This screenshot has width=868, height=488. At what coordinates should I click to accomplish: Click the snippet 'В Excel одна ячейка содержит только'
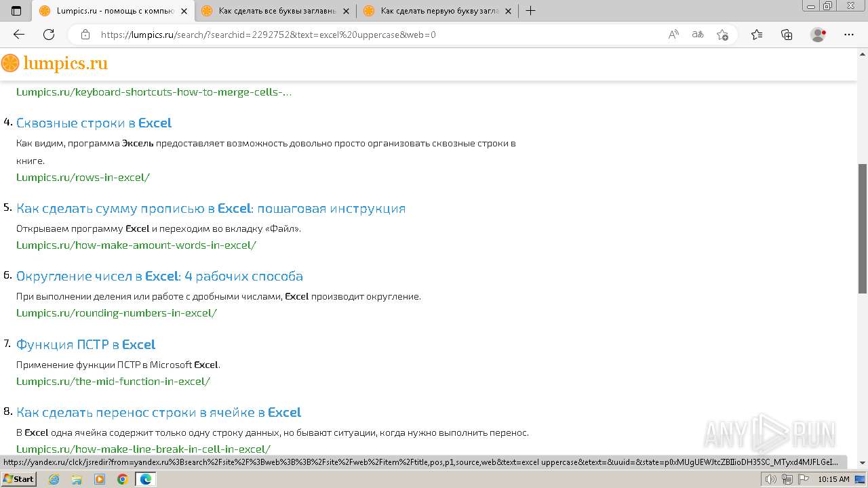click(272, 432)
